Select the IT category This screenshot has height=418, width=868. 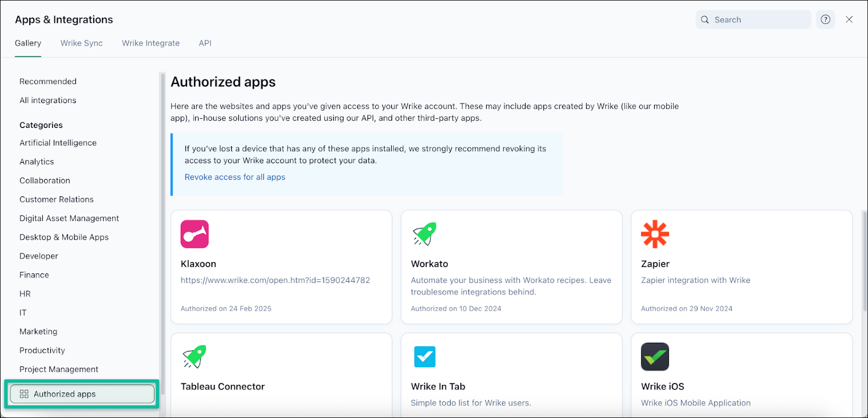pyautogui.click(x=23, y=313)
